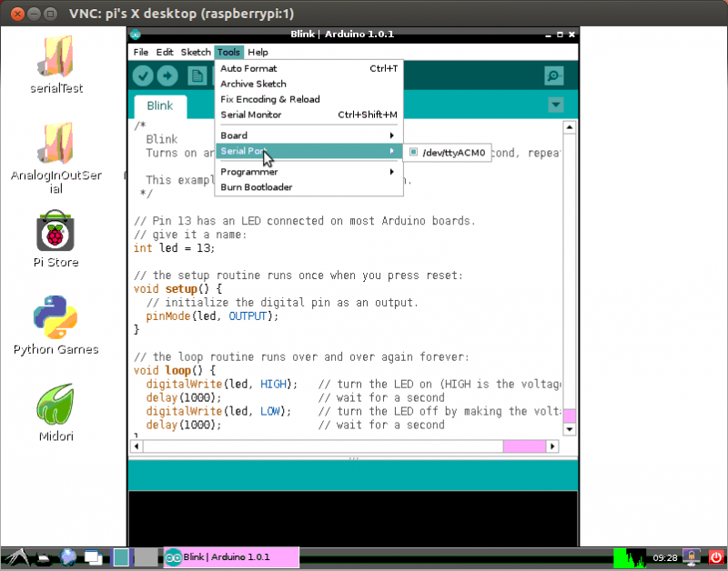Click the Verify checkmark toolbar button
The image size is (728, 571).
[x=143, y=75]
